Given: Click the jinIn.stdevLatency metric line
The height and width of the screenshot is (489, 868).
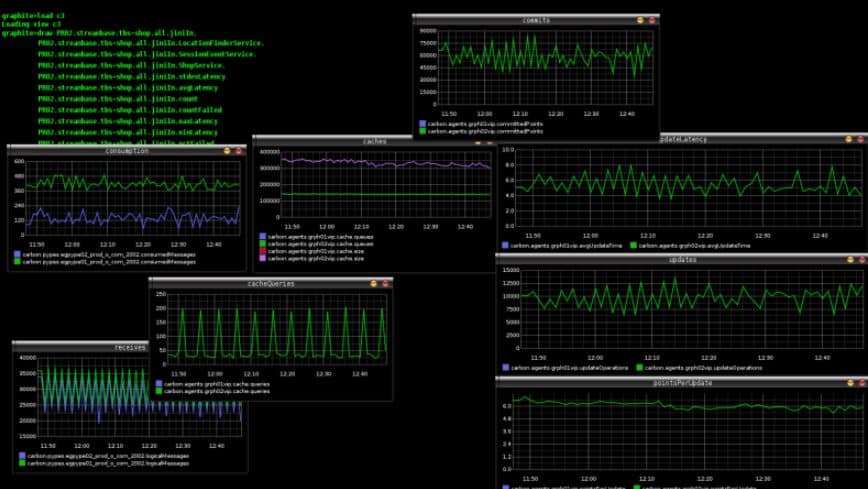Looking at the screenshot, I should tap(132, 76).
